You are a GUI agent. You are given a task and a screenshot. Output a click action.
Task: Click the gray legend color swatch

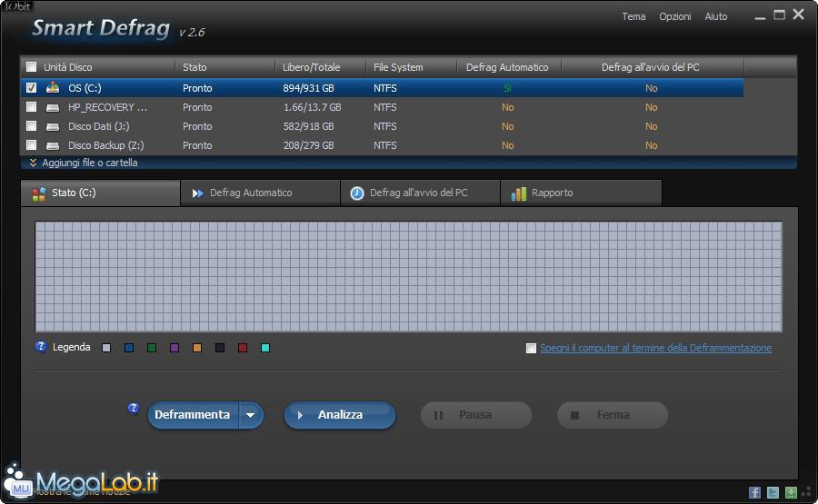(x=106, y=348)
